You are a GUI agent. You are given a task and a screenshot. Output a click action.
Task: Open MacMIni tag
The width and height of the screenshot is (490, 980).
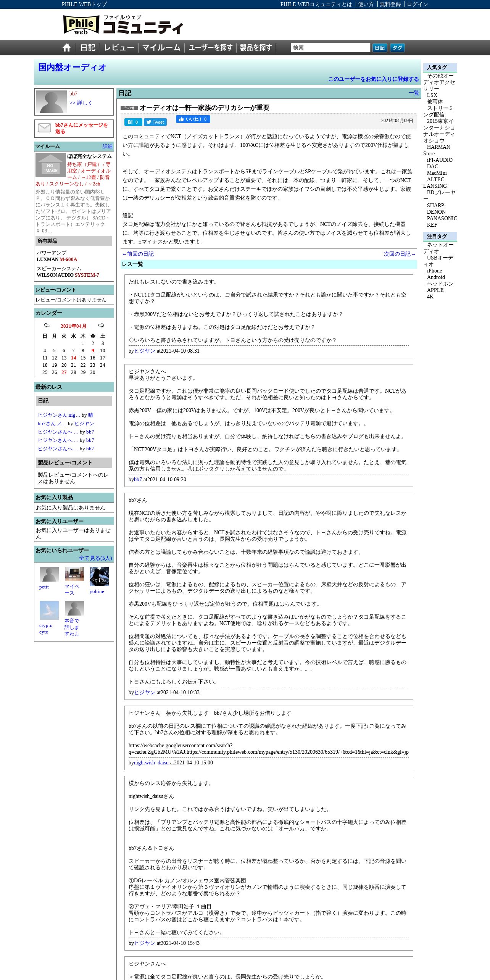pyautogui.click(x=437, y=173)
